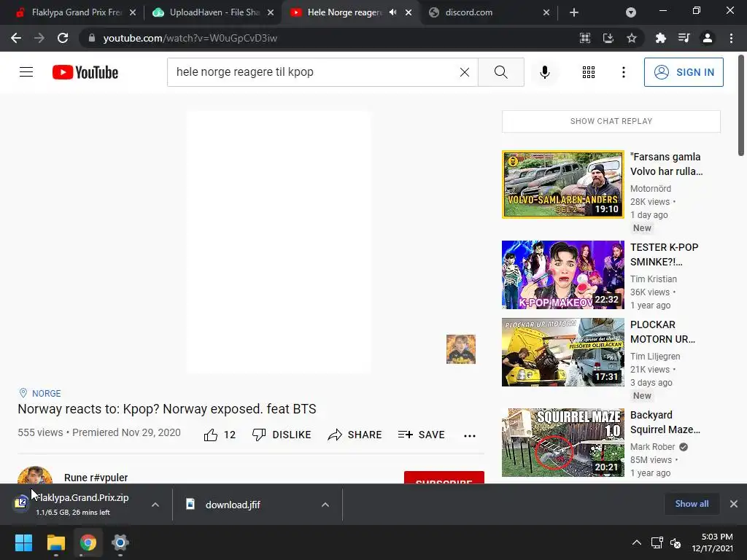Screen dimensions: 747x560
Task: Open the Squirrel Maze 1.0 thumbnail
Action: (562, 443)
